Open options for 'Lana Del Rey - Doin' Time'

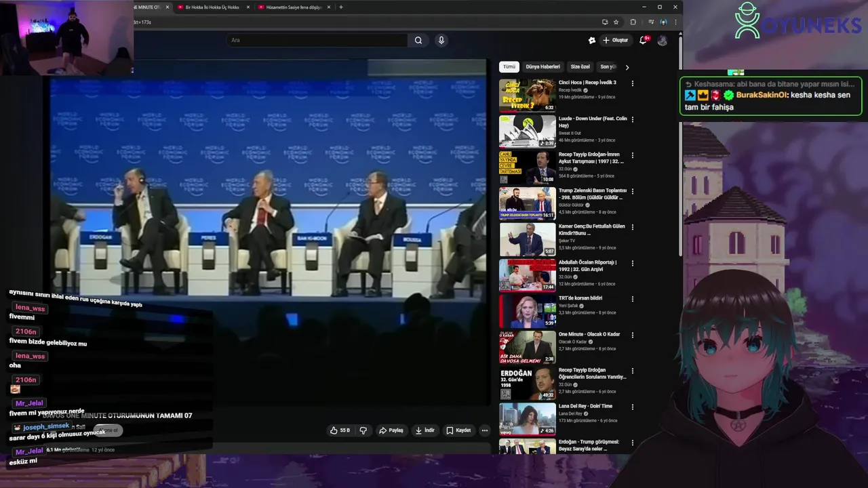633,407
